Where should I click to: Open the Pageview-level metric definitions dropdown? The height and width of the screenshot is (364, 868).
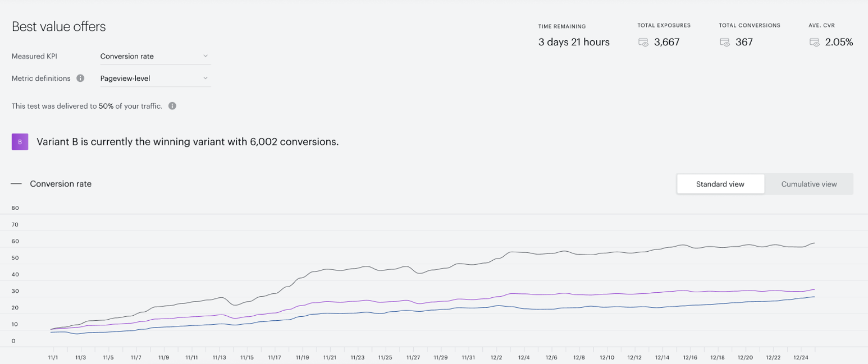[155, 78]
